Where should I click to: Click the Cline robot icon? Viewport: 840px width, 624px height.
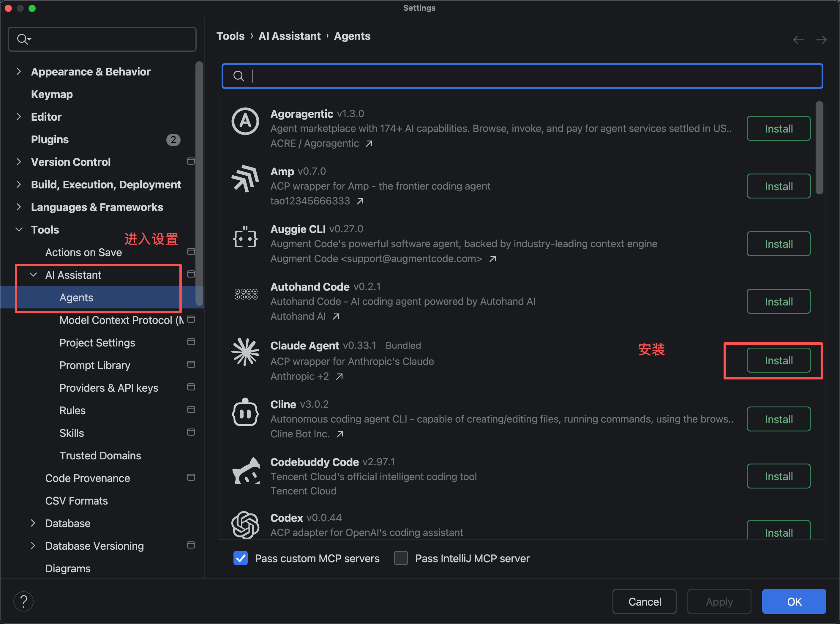[x=245, y=412]
